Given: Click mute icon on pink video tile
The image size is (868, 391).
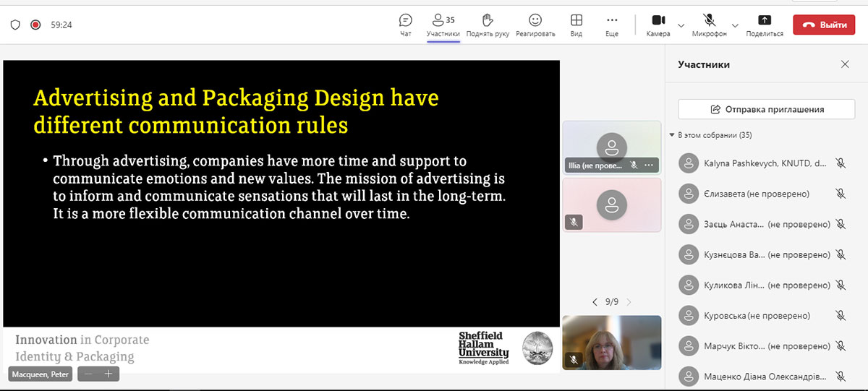Looking at the screenshot, I should pos(574,222).
